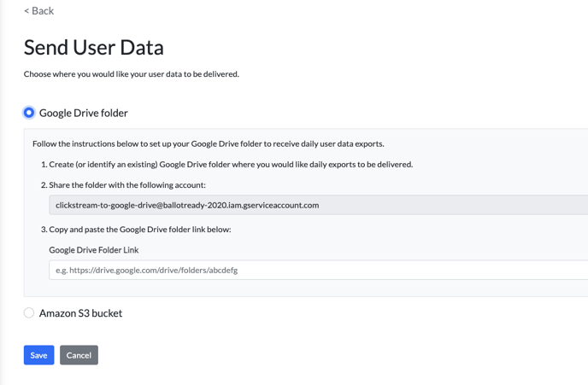Click step 2 share the folder instruction
Image resolution: width=588 pixels, height=385 pixels.
(x=123, y=185)
